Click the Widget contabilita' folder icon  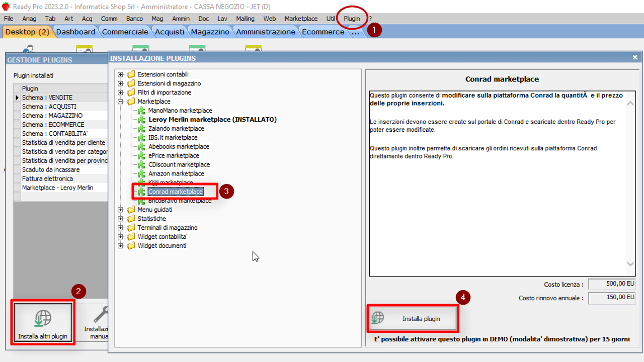pyautogui.click(x=131, y=237)
